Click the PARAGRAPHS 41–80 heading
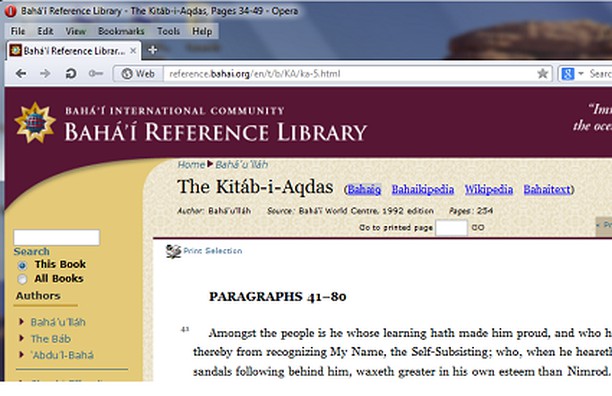 pyautogui.click(x=278, y=297)
